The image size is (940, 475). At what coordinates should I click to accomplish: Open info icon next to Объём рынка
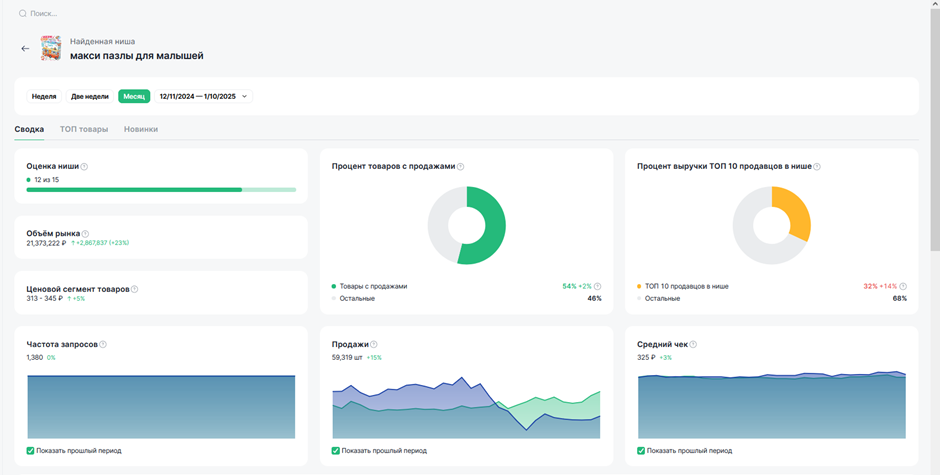85,234
